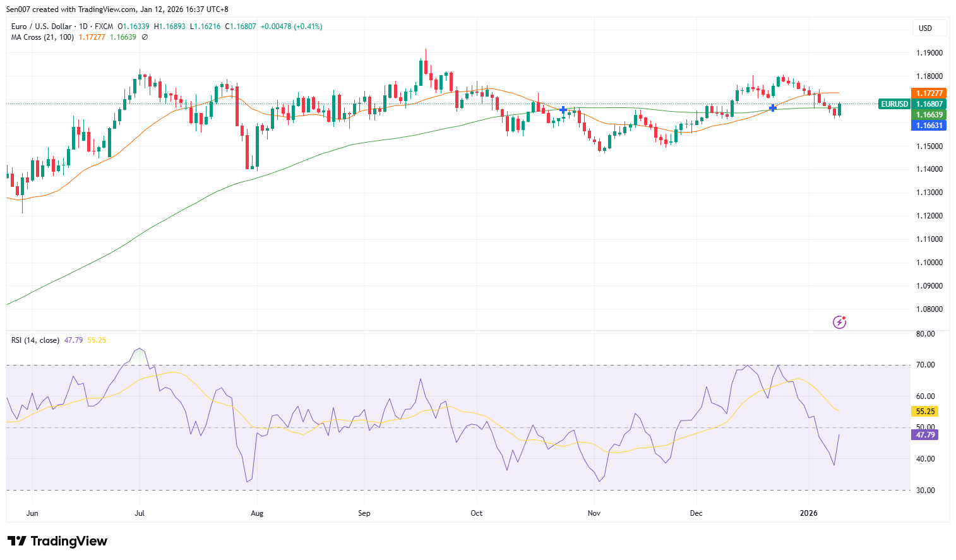Open the FXCM exchange selector

(104, 26)
